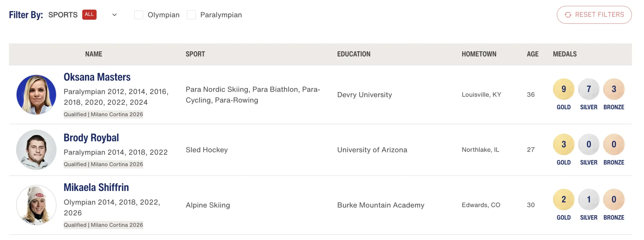This screenshot has height=240, width=644.
Task: Sort by the MEDALS column header
Action: point(565,54)
